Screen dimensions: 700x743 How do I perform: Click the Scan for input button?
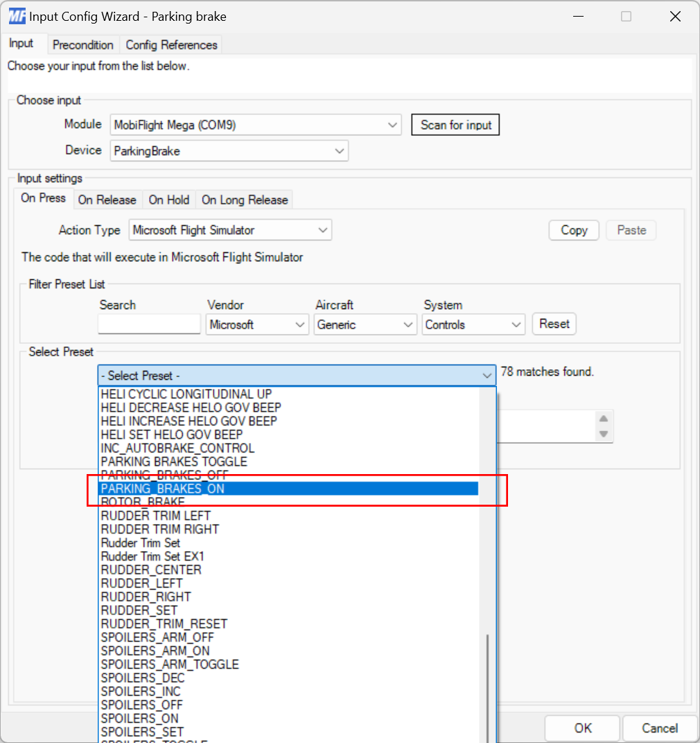click(455, 125)
